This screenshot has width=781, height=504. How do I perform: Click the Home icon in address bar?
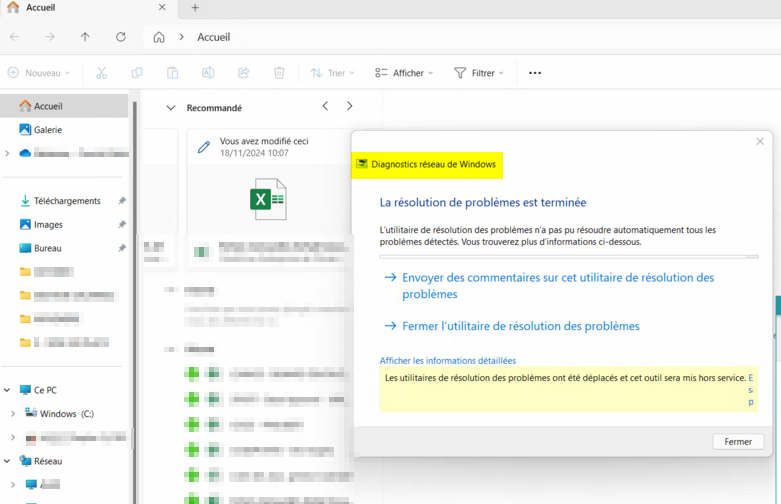click(159, 37)
